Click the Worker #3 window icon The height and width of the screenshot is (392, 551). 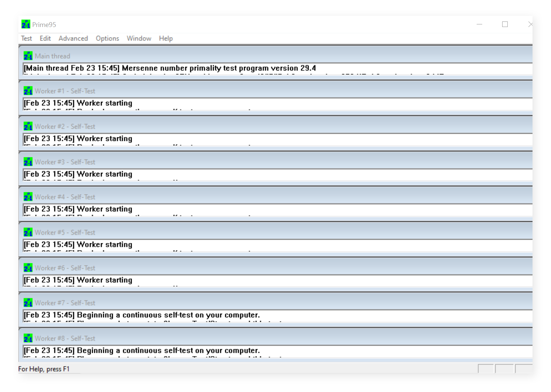[x=28, y=162]
